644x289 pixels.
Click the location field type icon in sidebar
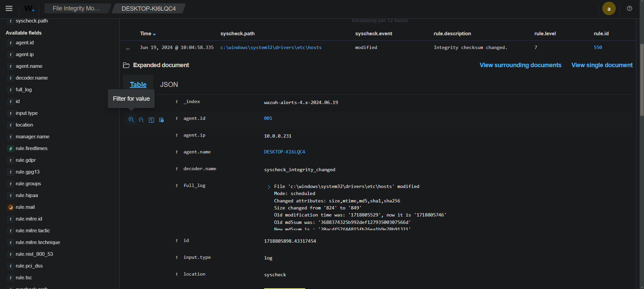coord(11,125)
